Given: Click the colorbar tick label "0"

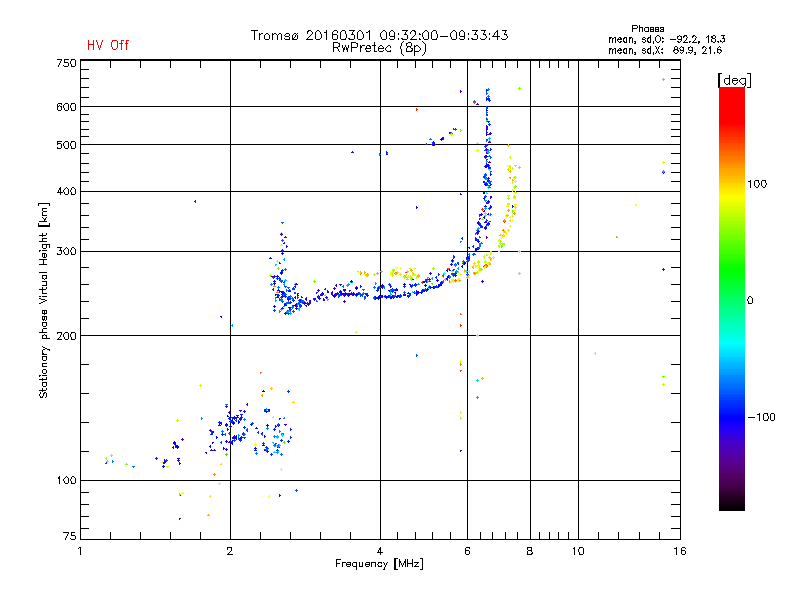Looking at the screenshot, I should point(750,301).
